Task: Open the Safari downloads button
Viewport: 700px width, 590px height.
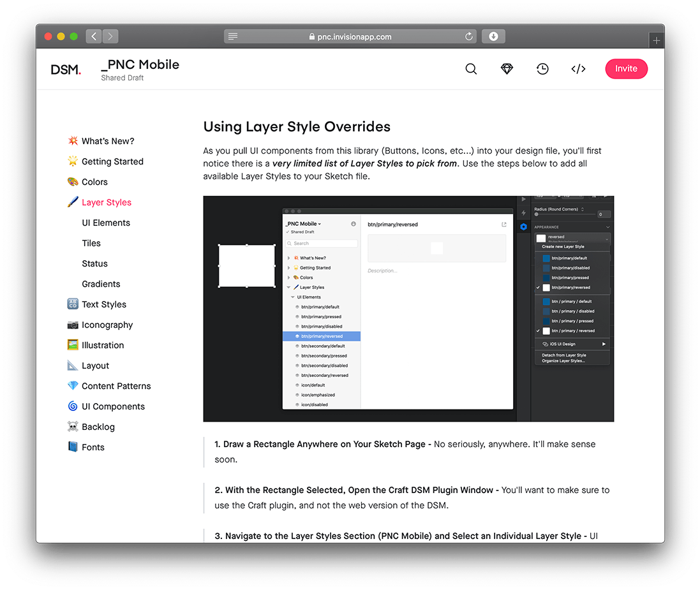Action: [x=493, y=36]
